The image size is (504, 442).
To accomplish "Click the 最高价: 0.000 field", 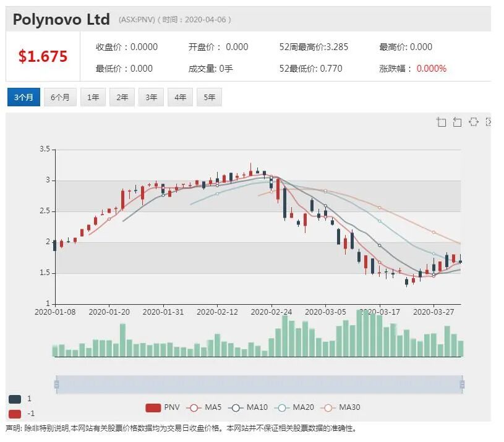I will click(406, 47).
